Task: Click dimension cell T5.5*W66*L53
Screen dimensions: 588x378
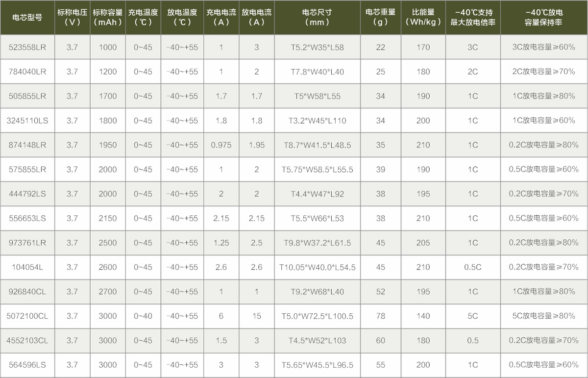Action: [x=318, y=218]
